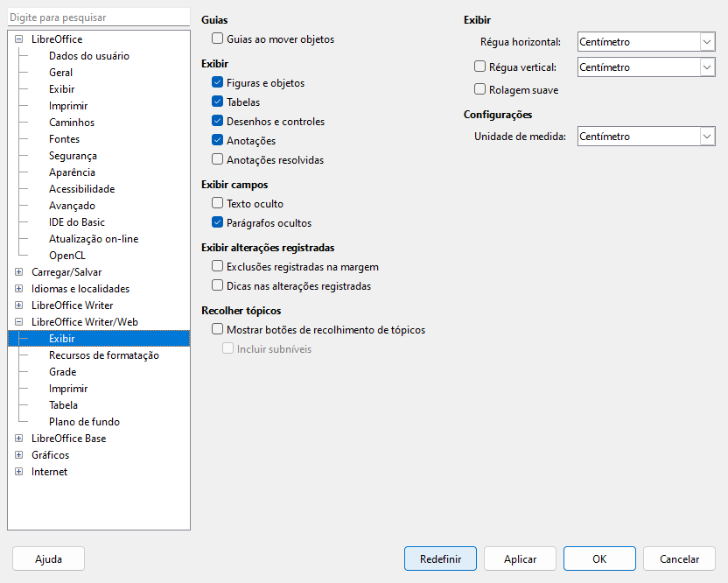Select the Tabela tree entry

(63, 405)
